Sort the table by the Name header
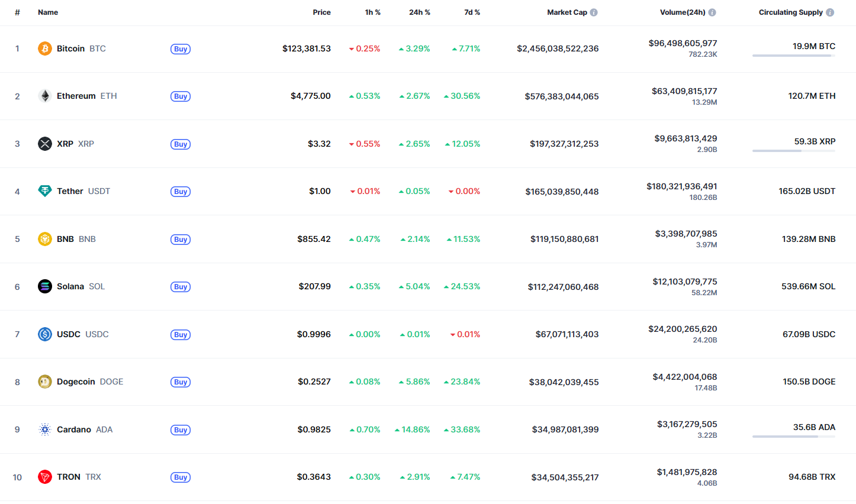The height and width of the screenshot is (504, 856). pyautogui.click(x=48, y=12)
